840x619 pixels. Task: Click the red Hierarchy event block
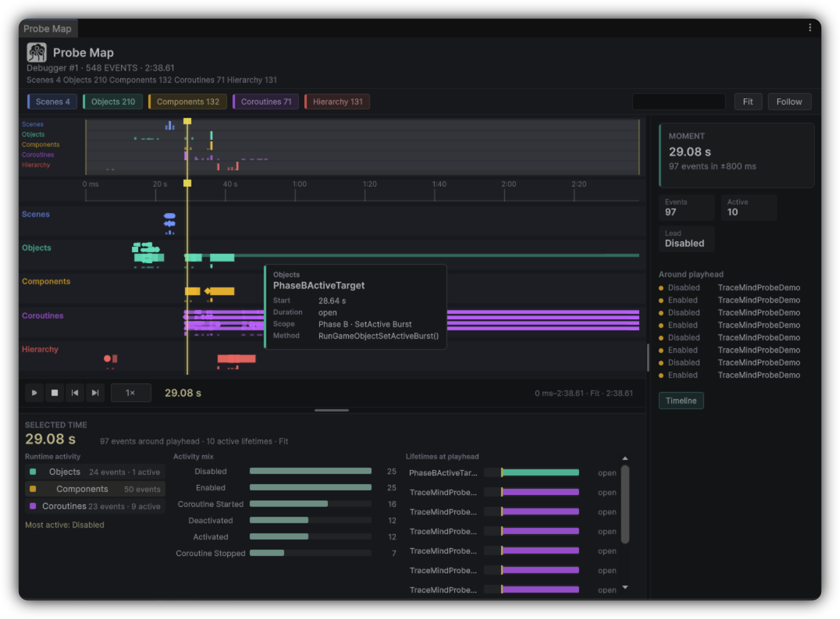[x=236, y=359]
